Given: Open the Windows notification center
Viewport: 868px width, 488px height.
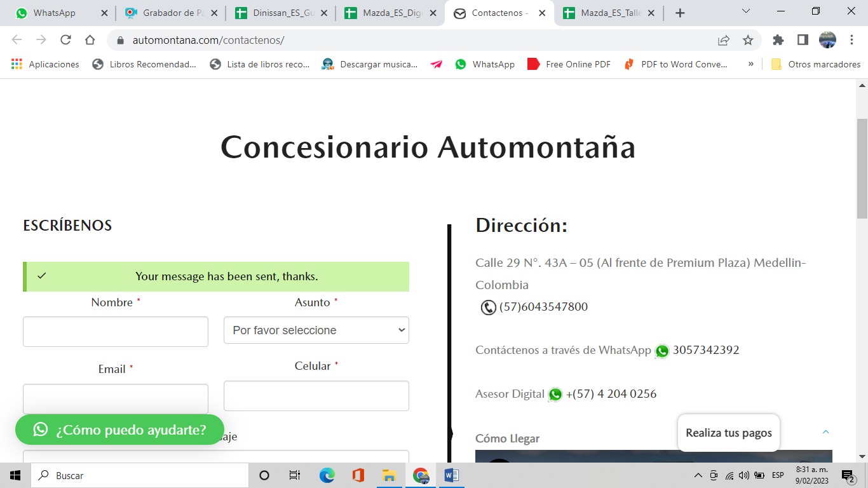Looking at the screenshot, I should tap(848, 475).
